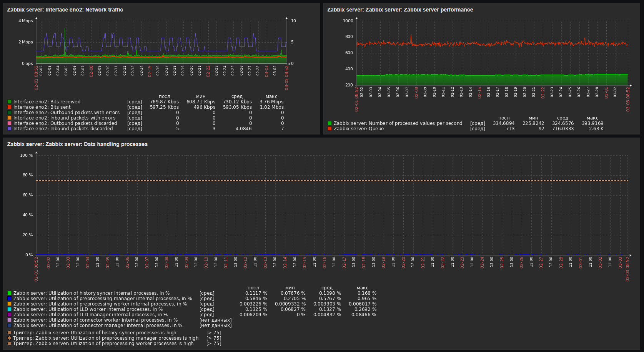644x352 pixels.
Task: Click the blue preprocessing manager legend swatch
Action: pos(9,299)
